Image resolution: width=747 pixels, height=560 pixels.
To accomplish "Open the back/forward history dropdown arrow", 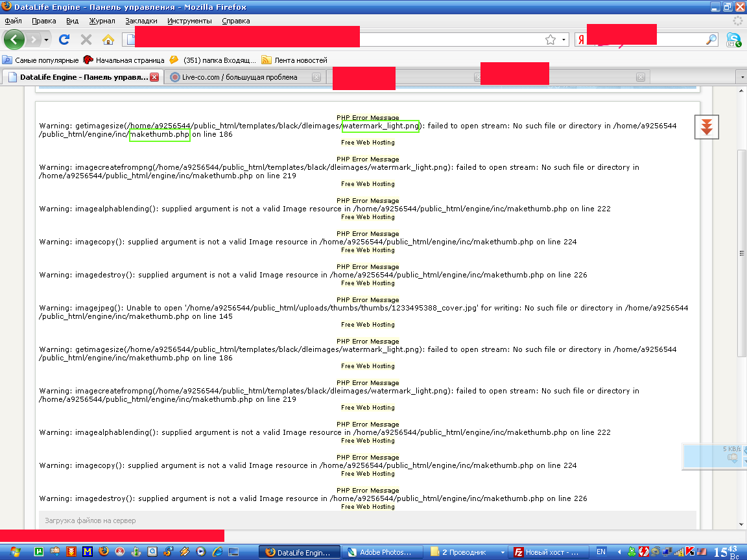I will pos(47,40).
